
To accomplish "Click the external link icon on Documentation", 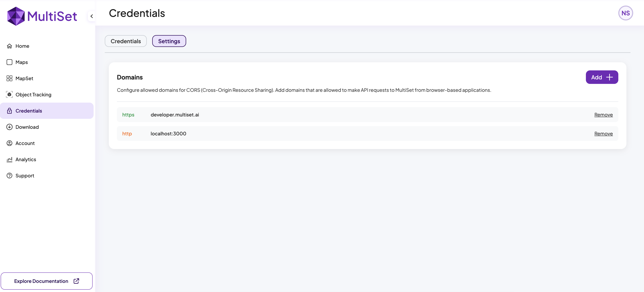I will [x=77, y=281].
